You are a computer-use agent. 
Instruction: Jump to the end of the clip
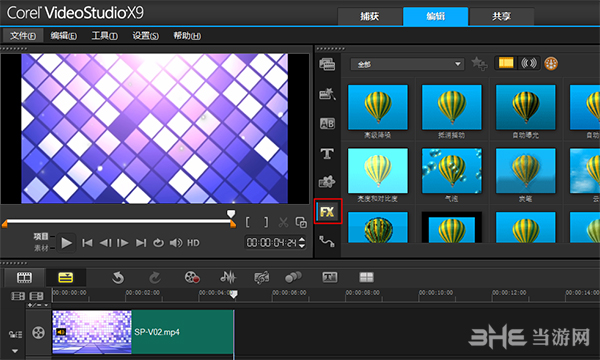coord(141,243)
